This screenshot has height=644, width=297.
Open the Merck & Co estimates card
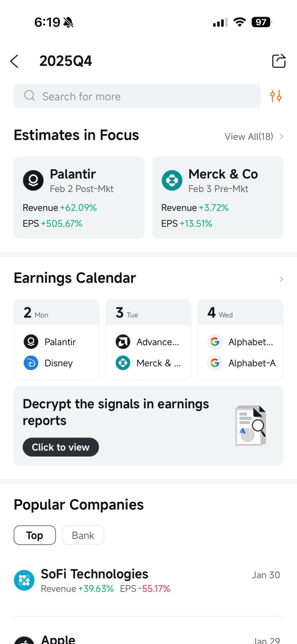pos(218,198)
